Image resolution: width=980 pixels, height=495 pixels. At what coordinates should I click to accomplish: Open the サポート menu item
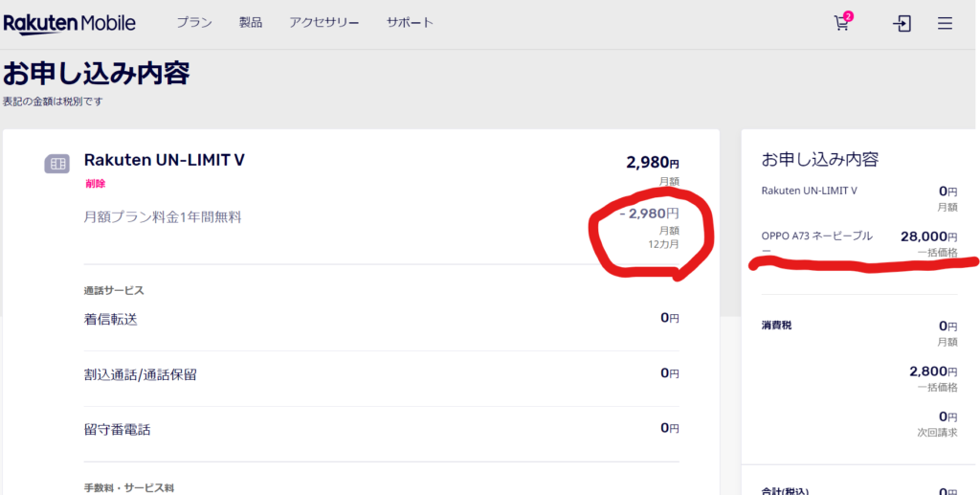tap(410, 23)
